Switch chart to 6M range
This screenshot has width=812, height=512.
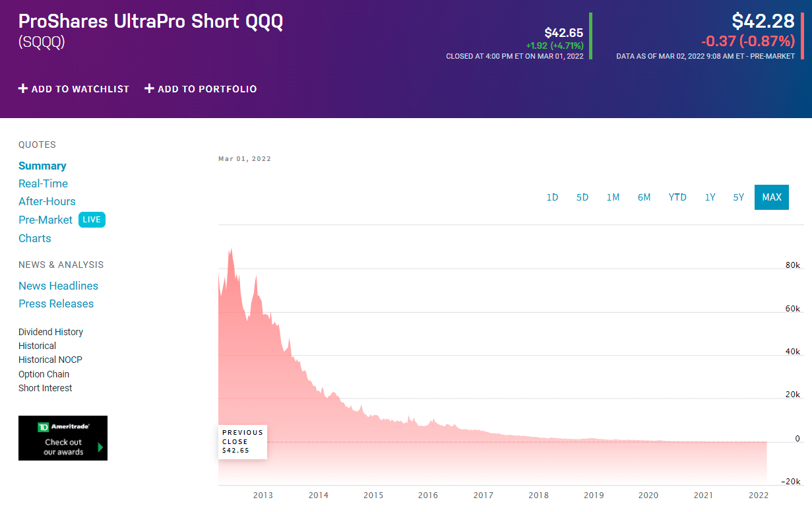tap(644, 197)
